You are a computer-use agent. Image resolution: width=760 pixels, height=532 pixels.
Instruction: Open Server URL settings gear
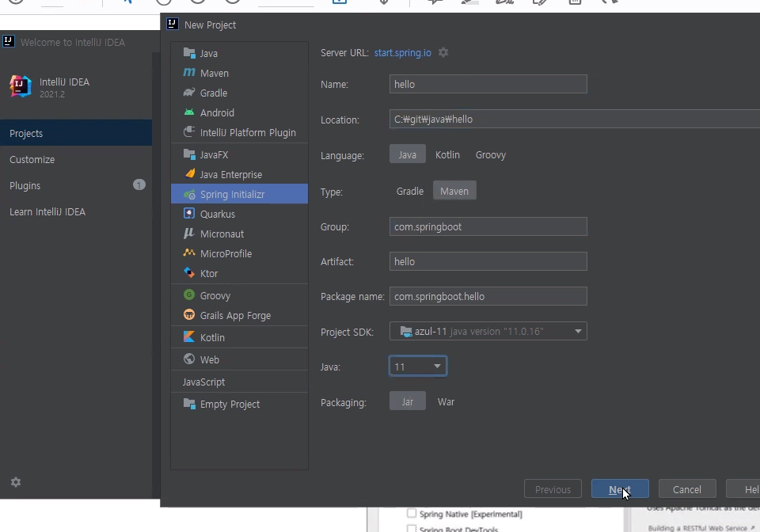click(443, 52)
